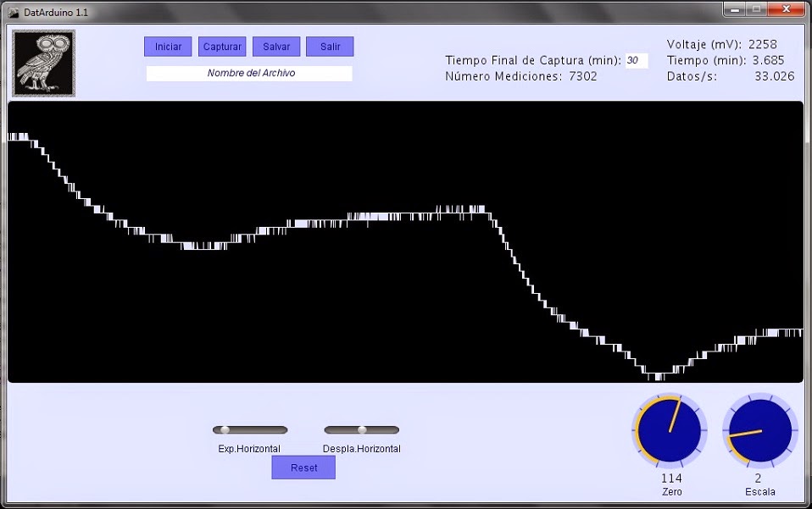Click the Voltaje (mV) reading 2258
This screenshot has width=812, height=509.
[x=762, y=45]
